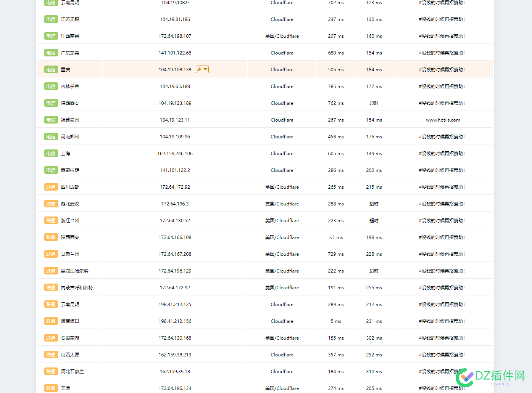Screen dimensions: 532x393
Task: Select node name 河北石家庄
Action: (73, 372)
